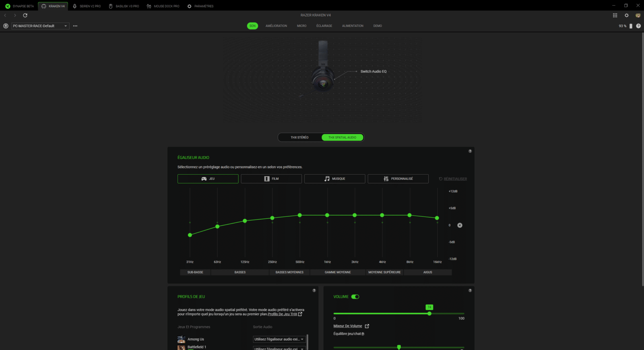Open help with the top-right question mark
644x350 pixels.
[638, 26]
